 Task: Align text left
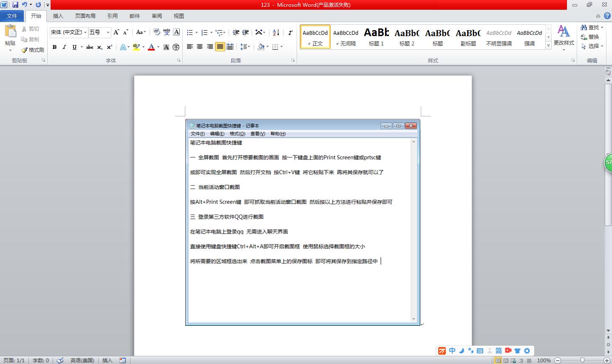(x=190, y=47)
